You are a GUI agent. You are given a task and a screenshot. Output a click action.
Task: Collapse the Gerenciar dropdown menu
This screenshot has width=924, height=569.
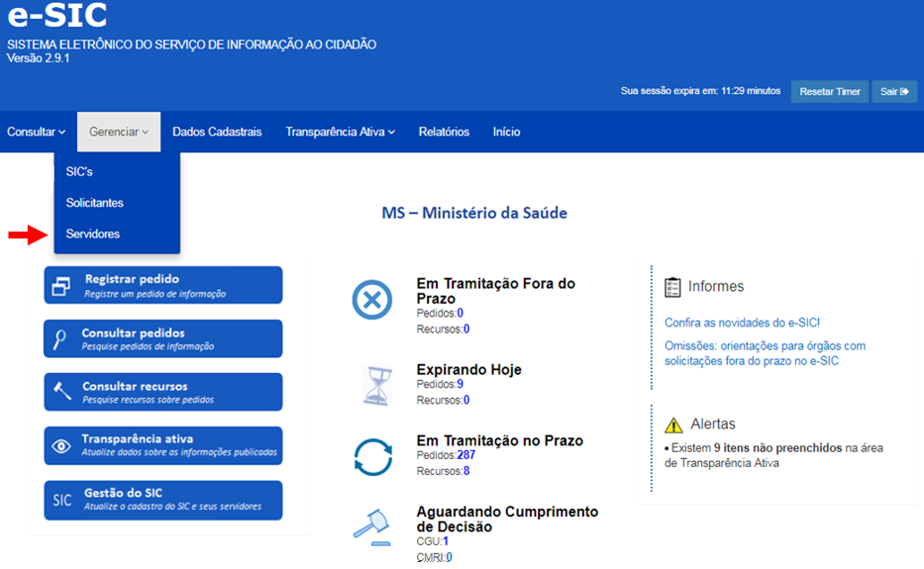click(119, 132)
